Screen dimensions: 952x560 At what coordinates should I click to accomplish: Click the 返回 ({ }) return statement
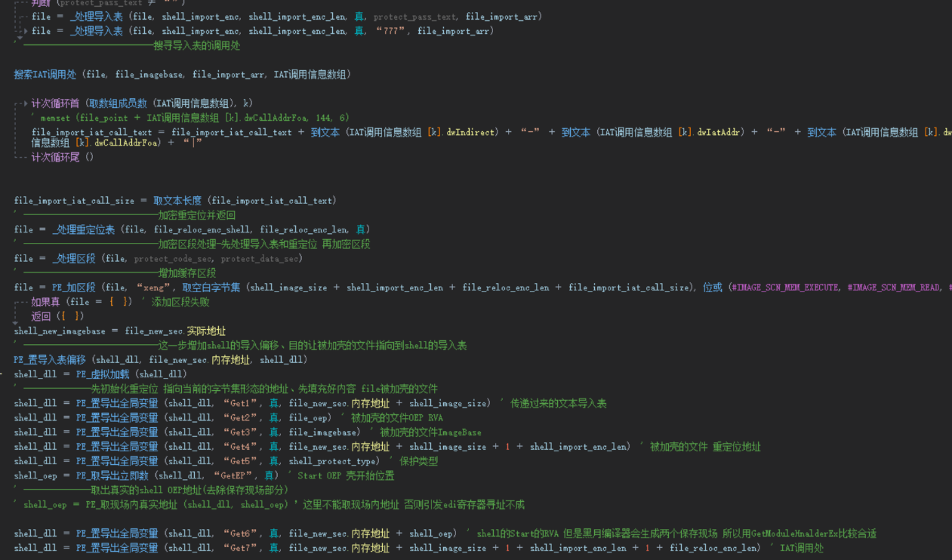[x=57, y=316]
